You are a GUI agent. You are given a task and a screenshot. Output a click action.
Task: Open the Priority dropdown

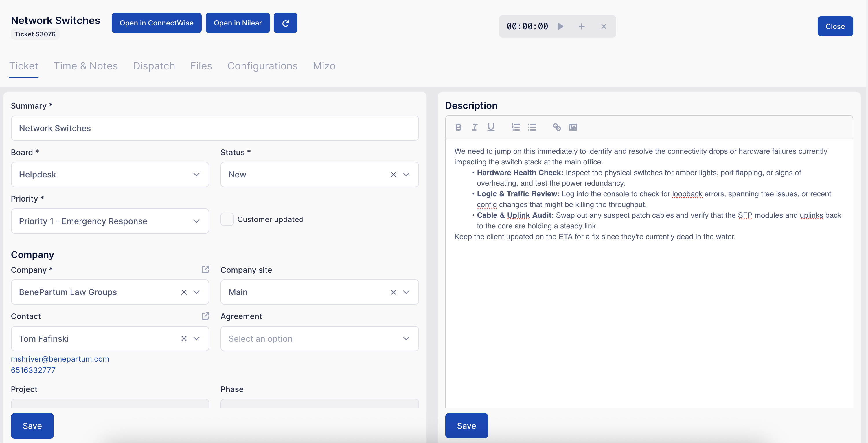click(x=110, y=221)
